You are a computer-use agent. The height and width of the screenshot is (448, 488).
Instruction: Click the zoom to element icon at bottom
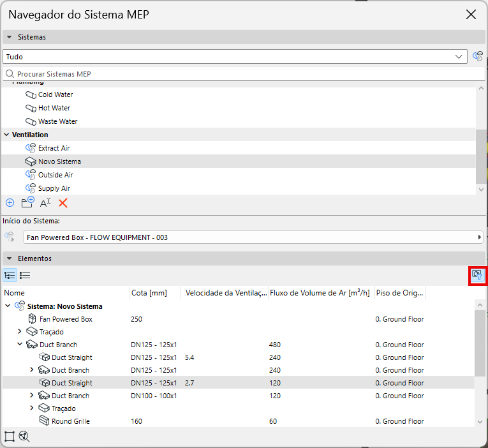tap(25, 437)
